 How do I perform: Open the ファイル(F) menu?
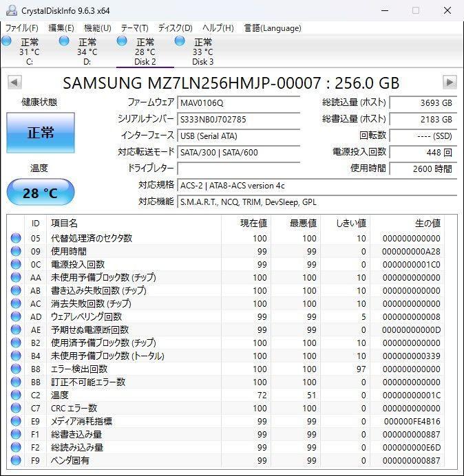click(22, 28)
